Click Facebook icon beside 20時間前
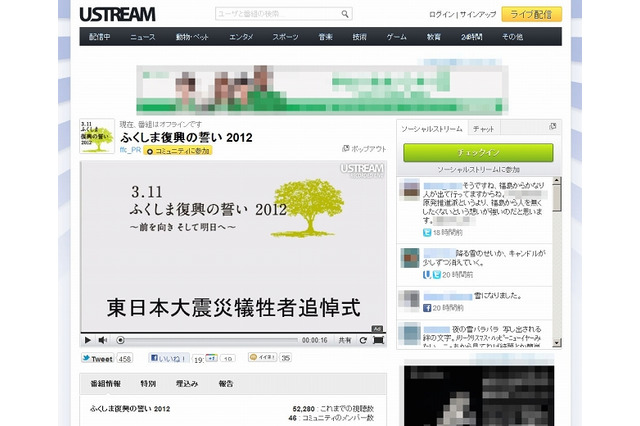640x426 pixels. [x=427, y=308]
